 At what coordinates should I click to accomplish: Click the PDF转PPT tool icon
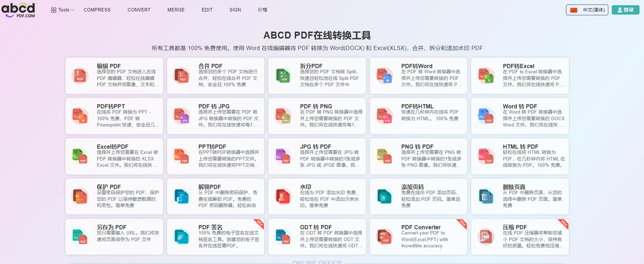click(x=80, y=116)
